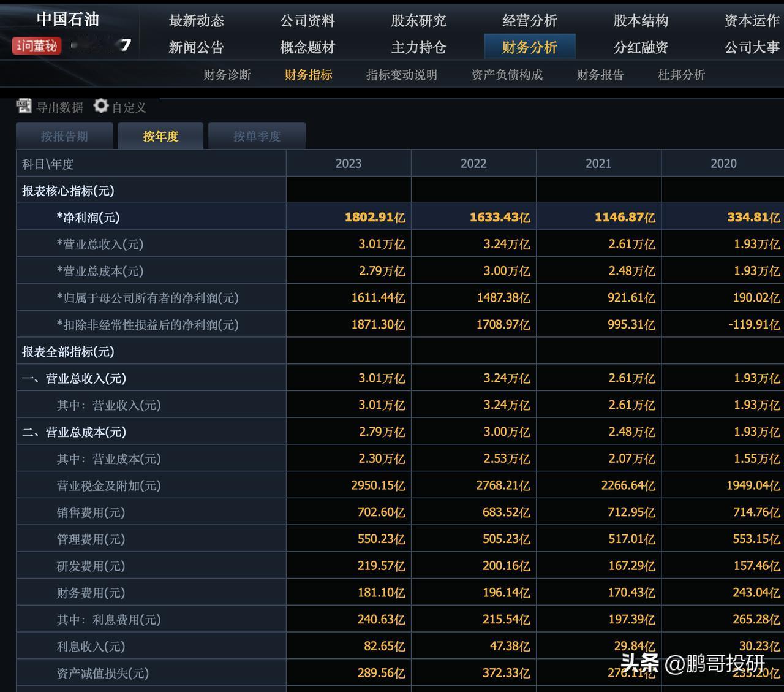
Task: Click the 334.81亿 net profit value
Action: tap(753, 218)
